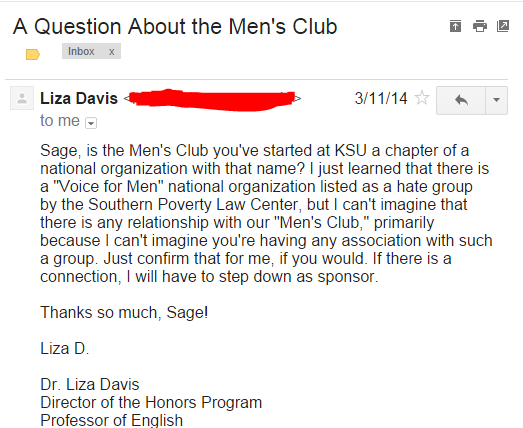Viewport: 523px width, 428px height.
Task: Click the 'Thanks so much, Sage!' line
Action: pyautogui.click(x=124, y=313)
